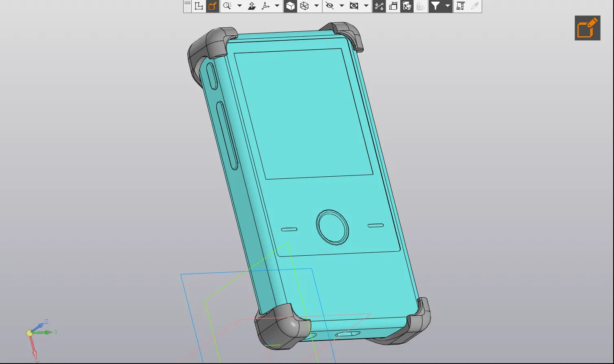Image resolution: width=614 pixels, height=364 pixels.
Task: Toggle the constraints display icon with sparkle points
Action: coord(379,6)
